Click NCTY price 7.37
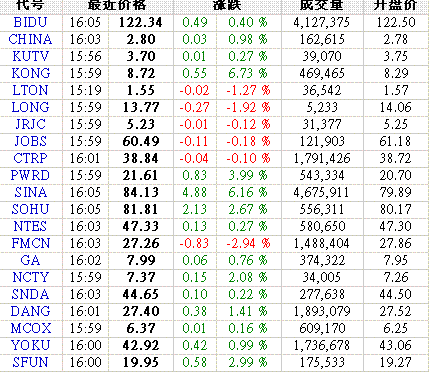The image size is (429, 372). point(141,277)
